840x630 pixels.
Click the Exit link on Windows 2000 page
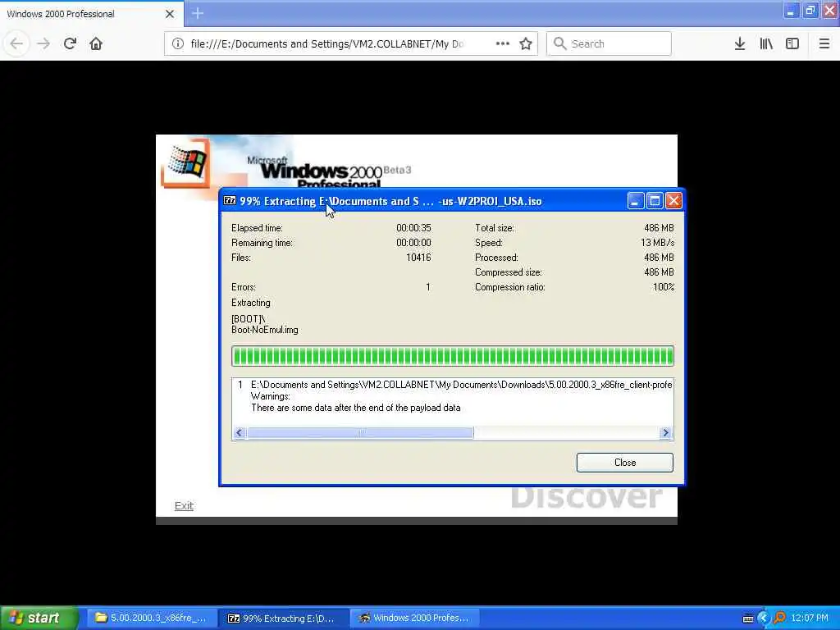pyautogui.click(x=184, y=505)
